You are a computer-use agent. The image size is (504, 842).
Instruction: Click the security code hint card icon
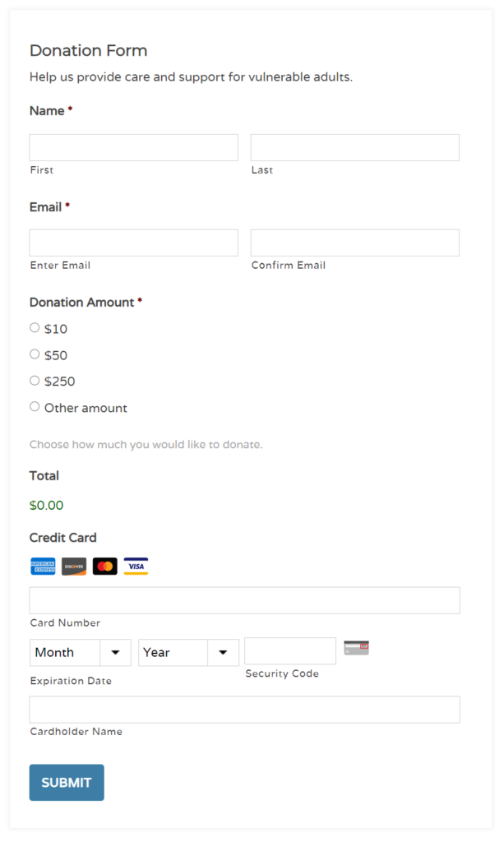click(355, 647)
